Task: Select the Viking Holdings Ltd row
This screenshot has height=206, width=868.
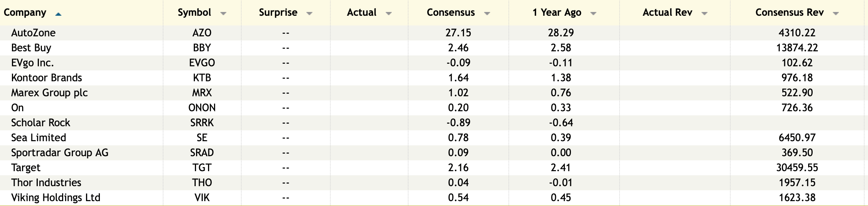Action: [x=56, y=198]
